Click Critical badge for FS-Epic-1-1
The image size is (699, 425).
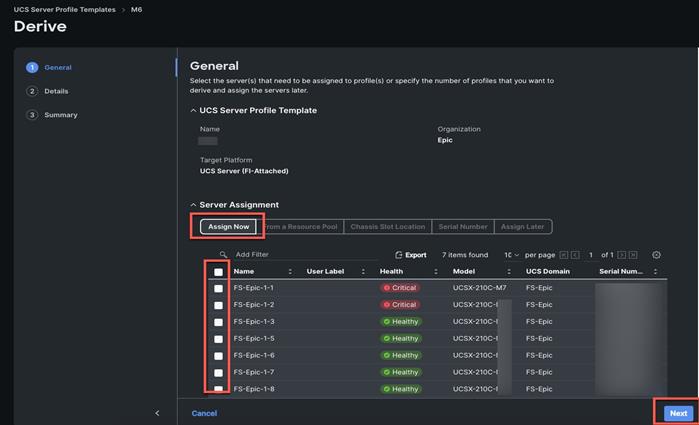tap(400, 288)
